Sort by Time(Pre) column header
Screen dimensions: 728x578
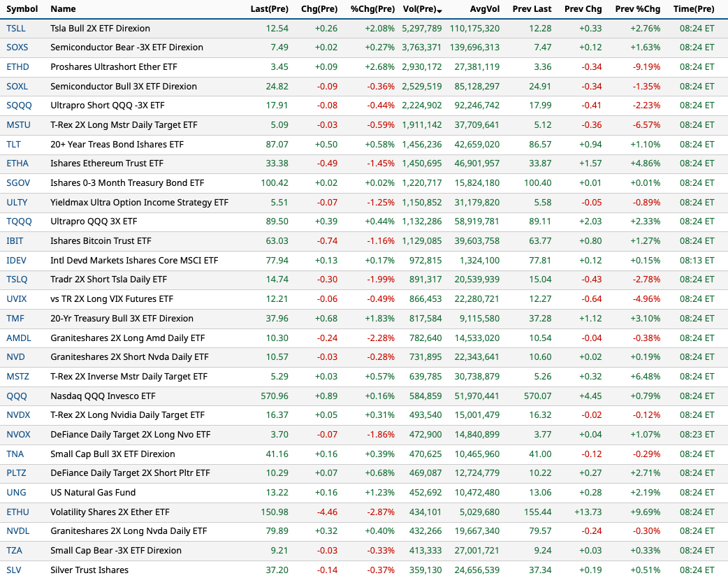tap(694, 9)
